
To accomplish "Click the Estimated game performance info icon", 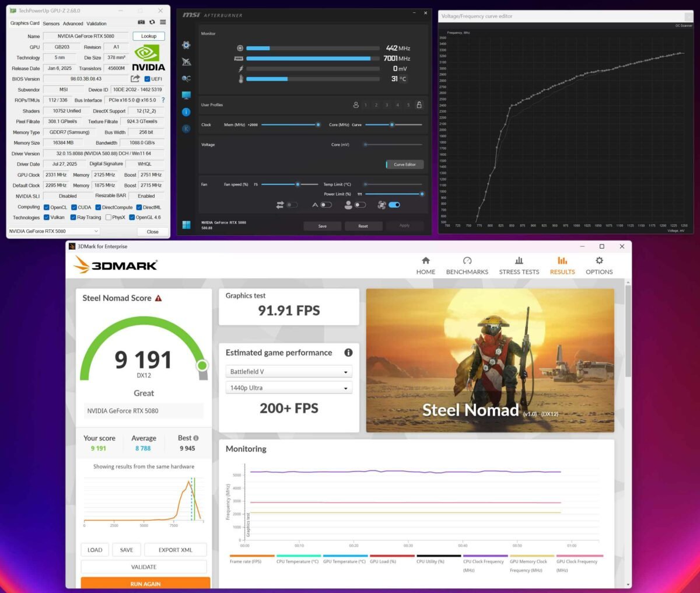I will pos(348,353).
